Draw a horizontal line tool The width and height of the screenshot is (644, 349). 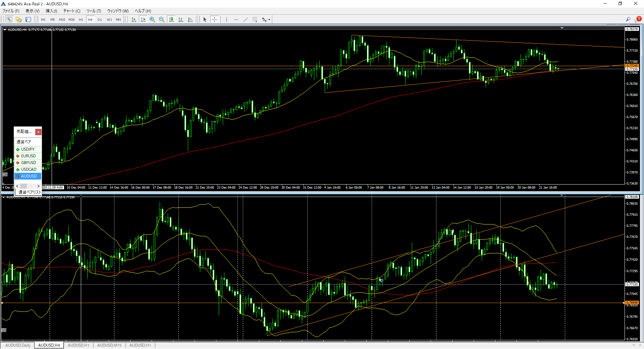pos(236,19)
